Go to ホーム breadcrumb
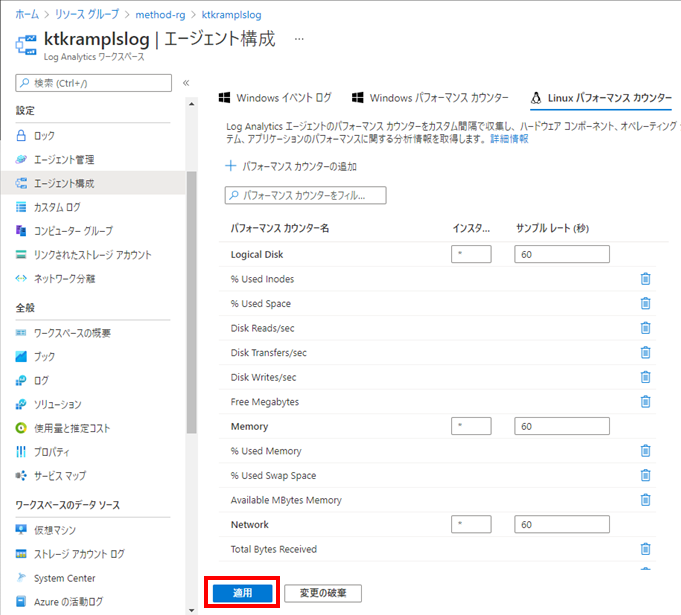Viewport: 681px width, 615px height. coord(27,14)
